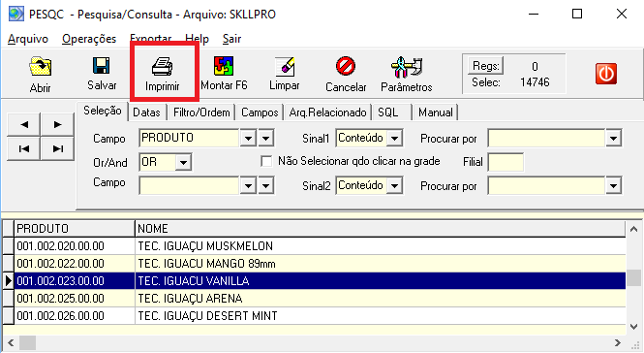Image resolution: width=644 pixels, height=353 pixels.
Task: Go to next record arrow button
Action: [57, 124]
